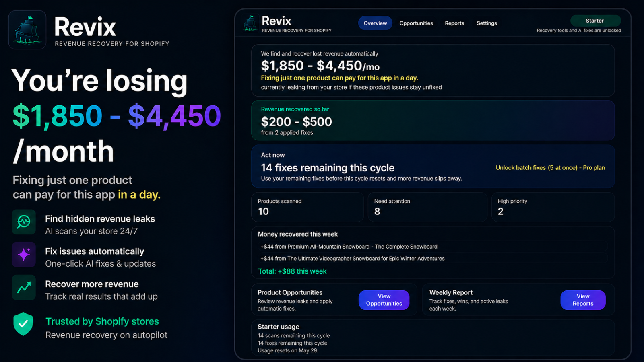The width and height of the screenshot is (644, 362).
Task: Click the 14 scans remaining this cycle line
Action: pyautogui.click(x=294, y=336)
